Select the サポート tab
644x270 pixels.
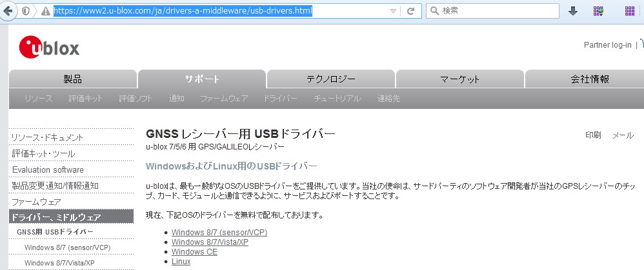click(202, 79)
